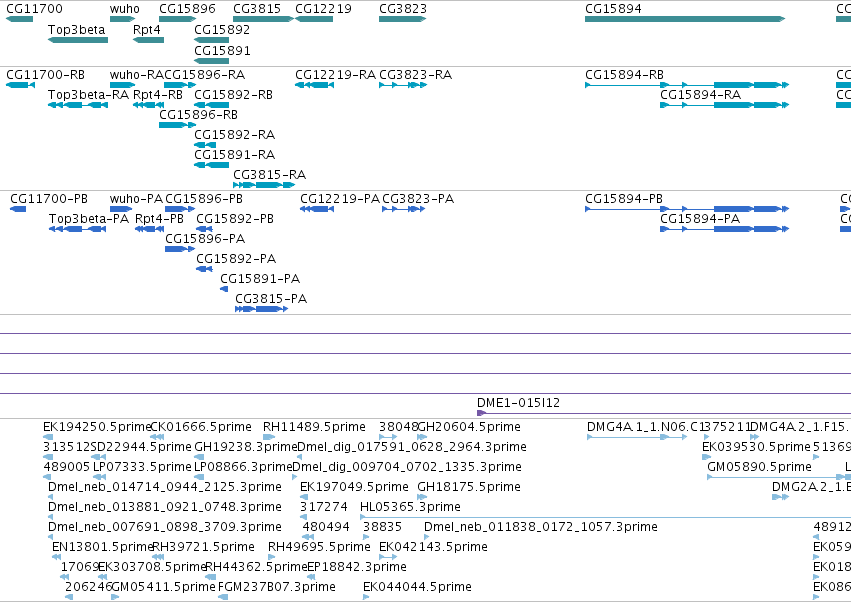Click the CG15894 gene label
The height and width of the screenshot is (602, 851).
(x=613, y=9)
